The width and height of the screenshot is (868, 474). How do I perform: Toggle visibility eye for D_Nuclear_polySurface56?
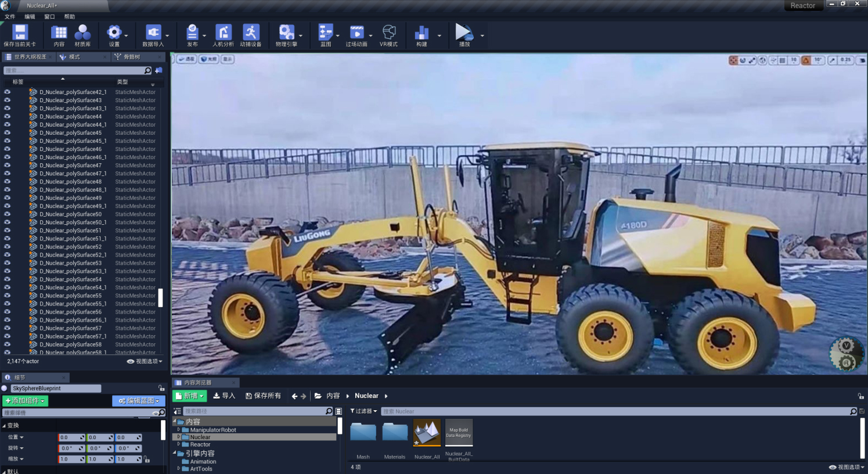[7, 311]
